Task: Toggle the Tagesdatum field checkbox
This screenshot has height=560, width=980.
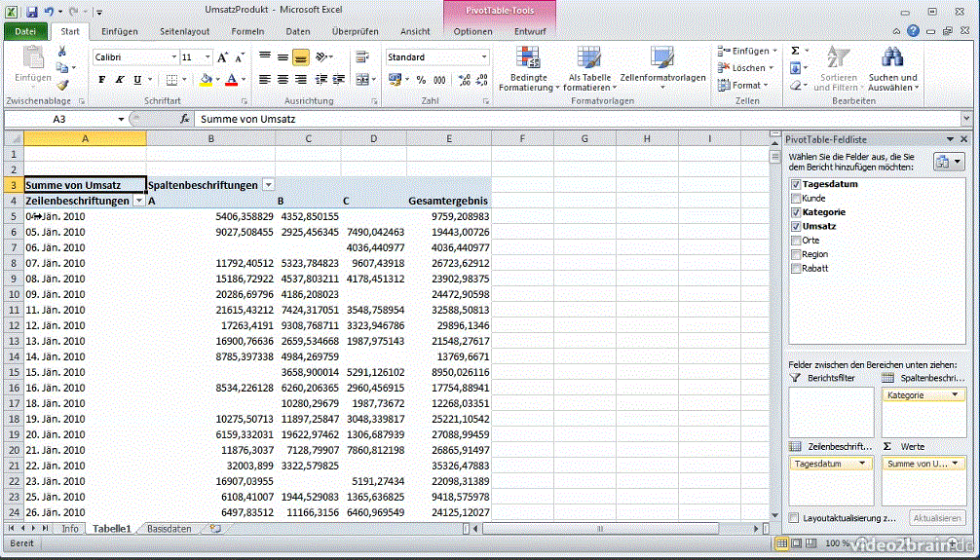Action: click(796, 184)
